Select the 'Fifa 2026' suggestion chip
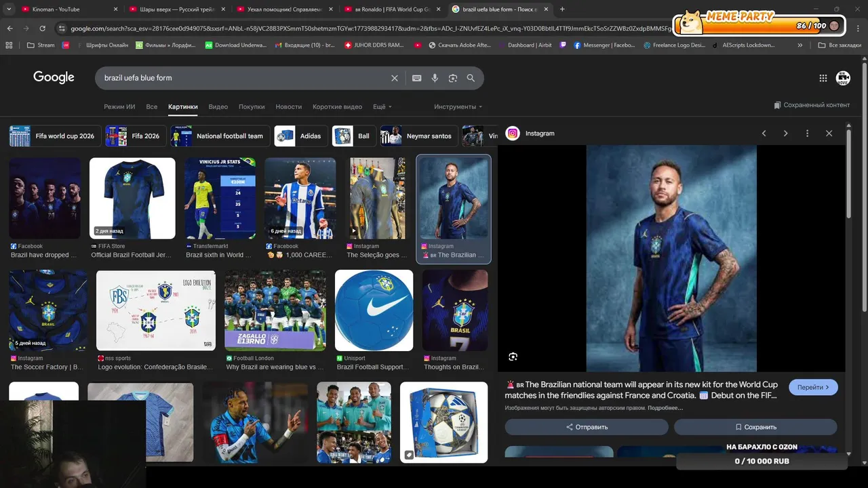Image resolution: width=868 pixels, height=488 pixels. [135, 136]
